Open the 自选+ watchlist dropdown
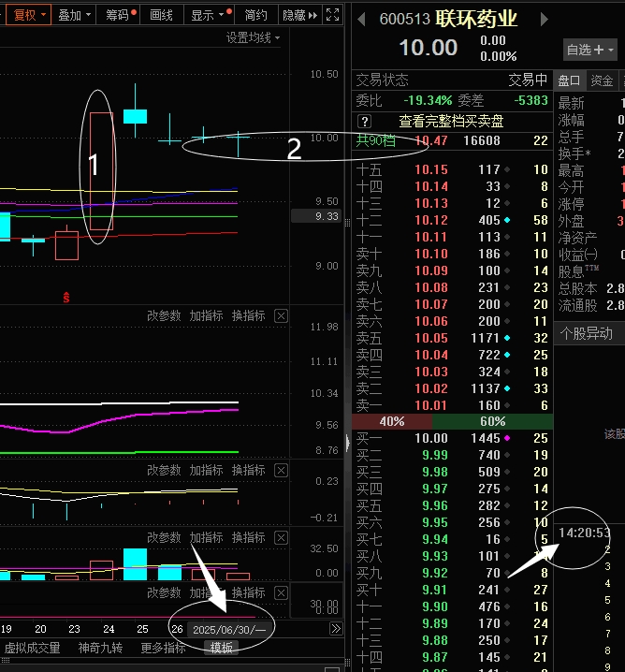625x672 pixels. (589, 50)
